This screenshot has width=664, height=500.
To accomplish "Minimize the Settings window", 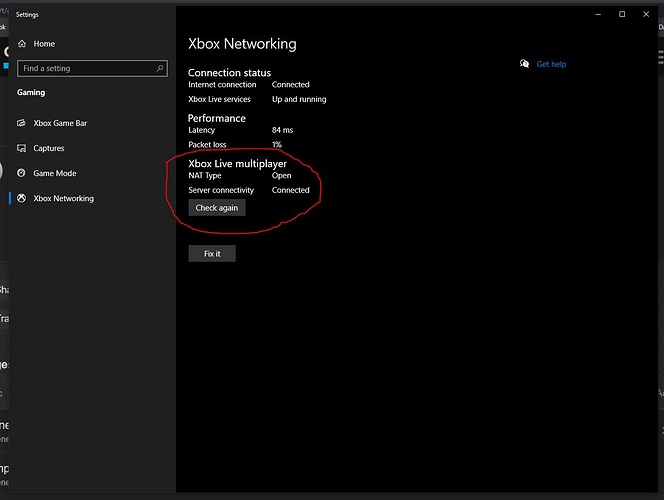I will [598, 14].
